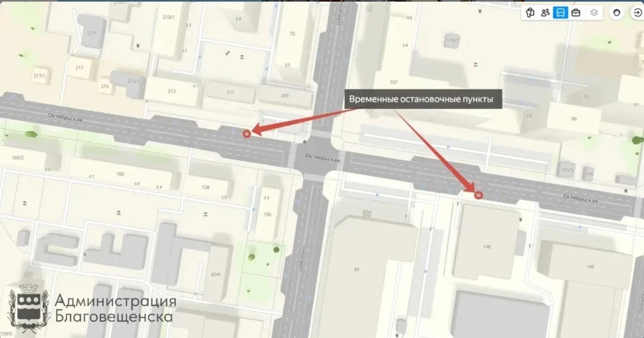Click the left red temporary stop marker
Screen dimensions: 644x338
click(x=247, y=134)
